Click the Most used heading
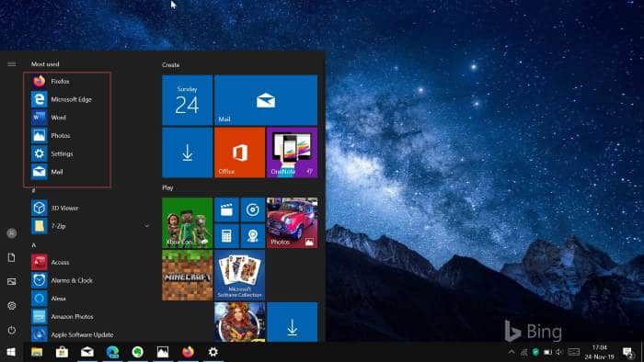Image resolution: width=644 pixels, height=362 pixels. tap(45, 64)
